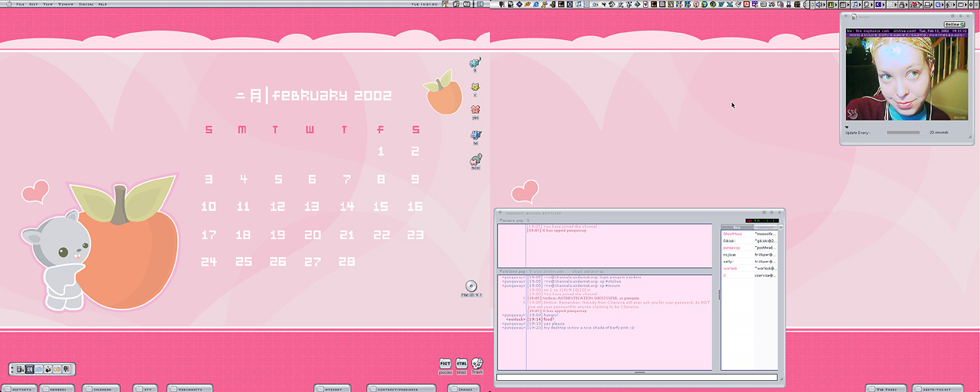Click the Nick column header in the user list
The image size is (980, 392).
(x=735, y=227)
